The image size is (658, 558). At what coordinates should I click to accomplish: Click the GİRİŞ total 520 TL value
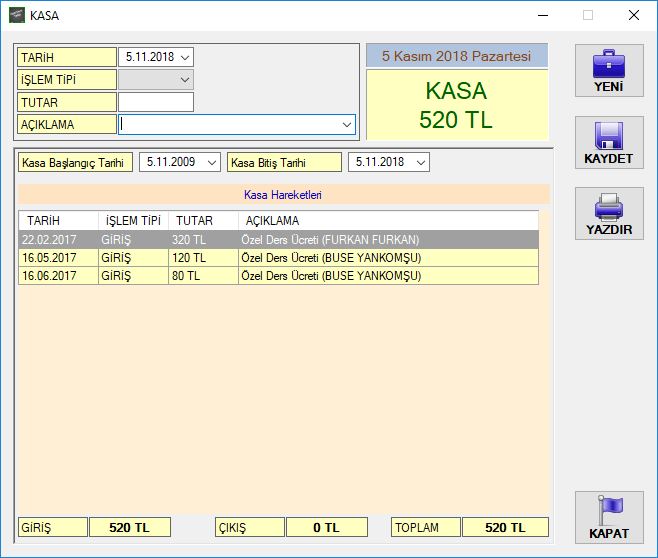click(x=130, y=527)
